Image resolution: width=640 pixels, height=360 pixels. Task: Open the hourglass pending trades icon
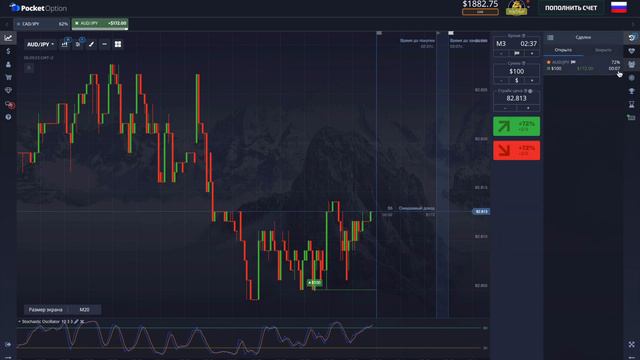pyautogui.click(x=631, y=104)
